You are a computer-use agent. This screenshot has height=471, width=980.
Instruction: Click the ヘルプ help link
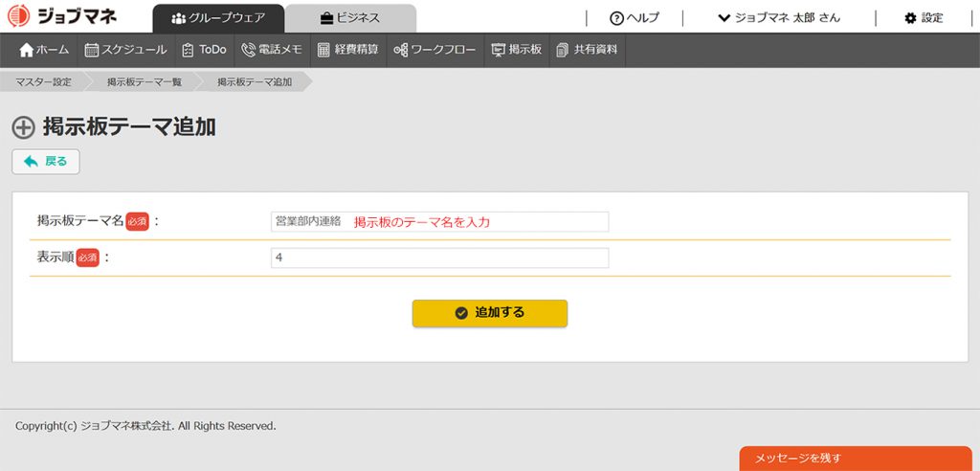635,18
